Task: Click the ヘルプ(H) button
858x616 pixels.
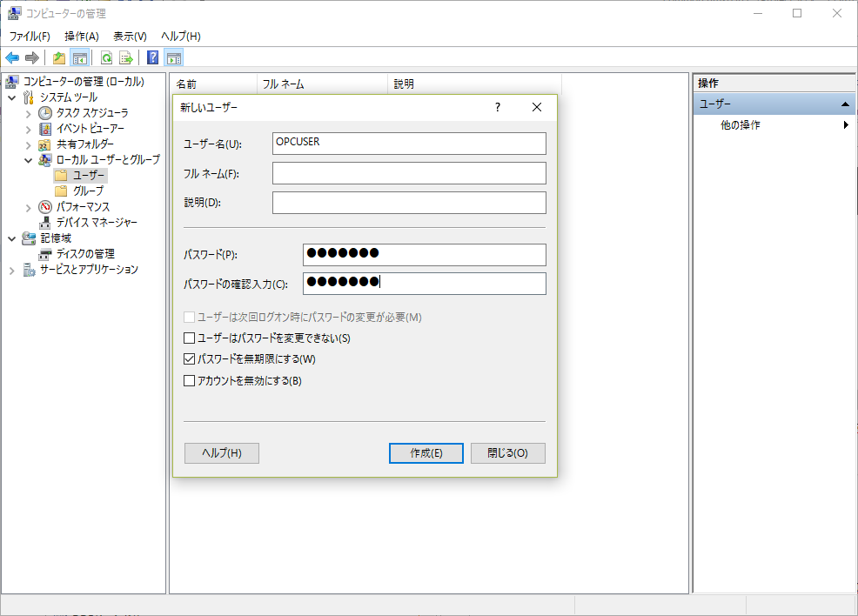Action: [221, 452]
